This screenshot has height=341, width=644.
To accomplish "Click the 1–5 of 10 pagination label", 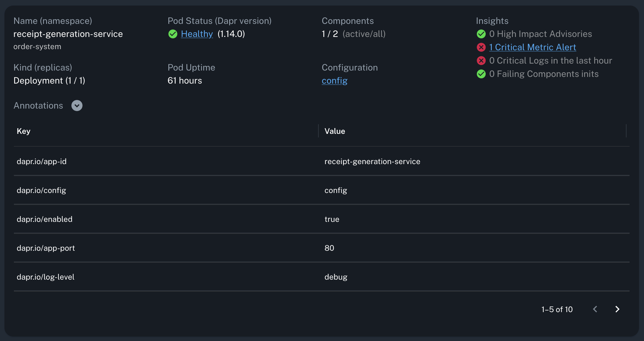I will point(557,309).
